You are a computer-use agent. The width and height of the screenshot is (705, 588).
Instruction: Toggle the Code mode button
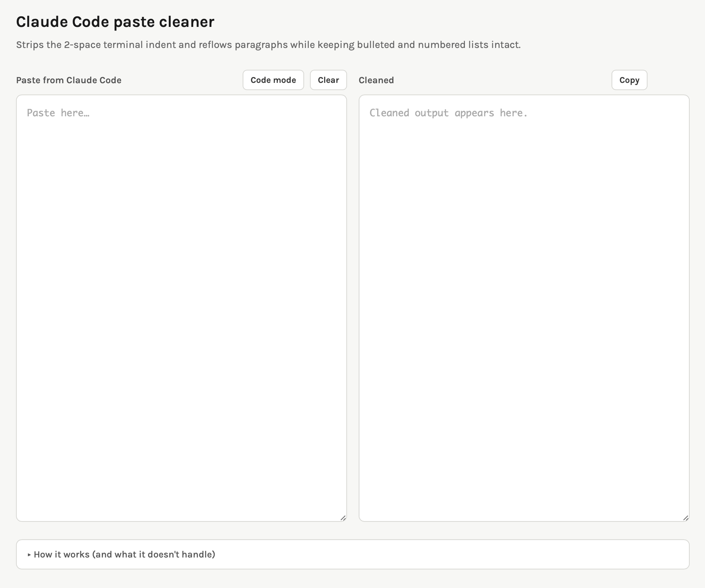pos(273,80)
